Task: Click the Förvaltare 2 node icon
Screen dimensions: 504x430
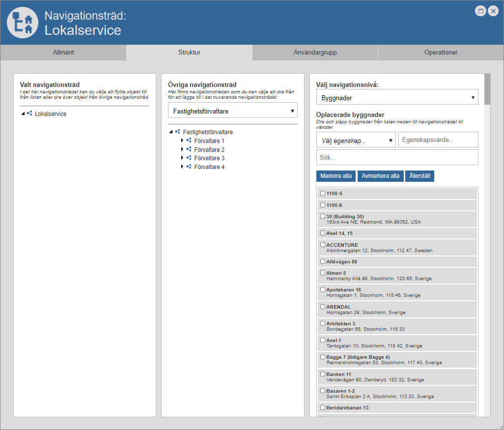Action: coord(189,149)
